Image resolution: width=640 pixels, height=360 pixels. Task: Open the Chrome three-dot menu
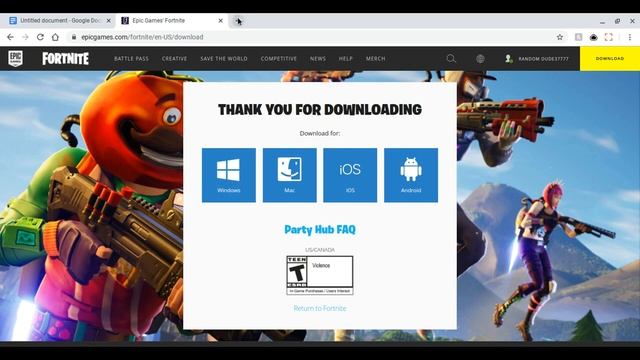(630, 37)
